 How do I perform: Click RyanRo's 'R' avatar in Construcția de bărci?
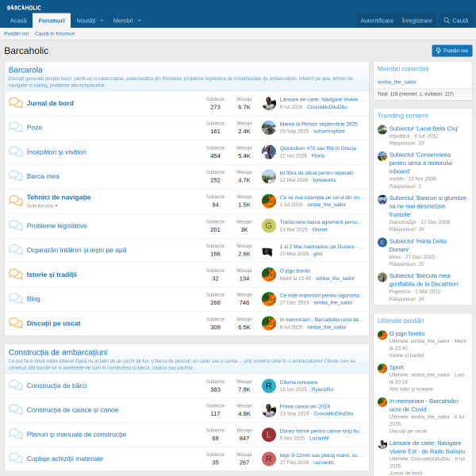[x=269, y=386]
